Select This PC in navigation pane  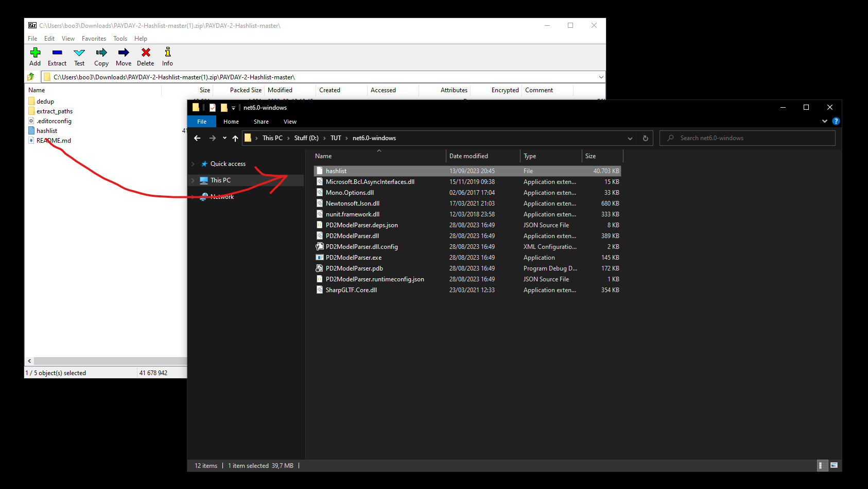[x=220, y=180]
